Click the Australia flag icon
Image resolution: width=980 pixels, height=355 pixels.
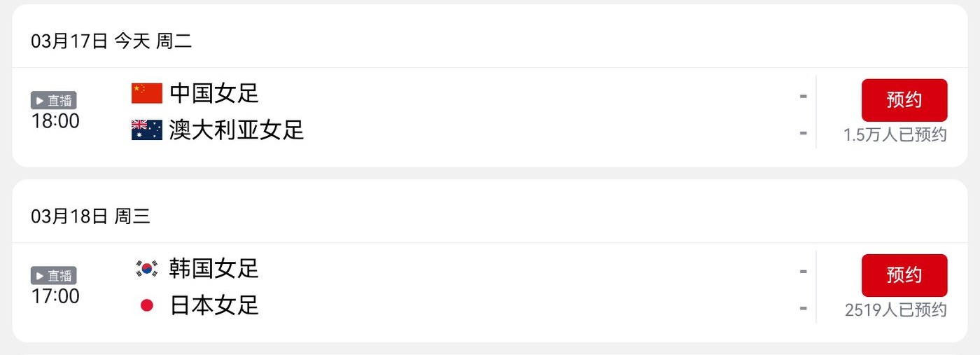pyautogui.click(x=147, y=130)
